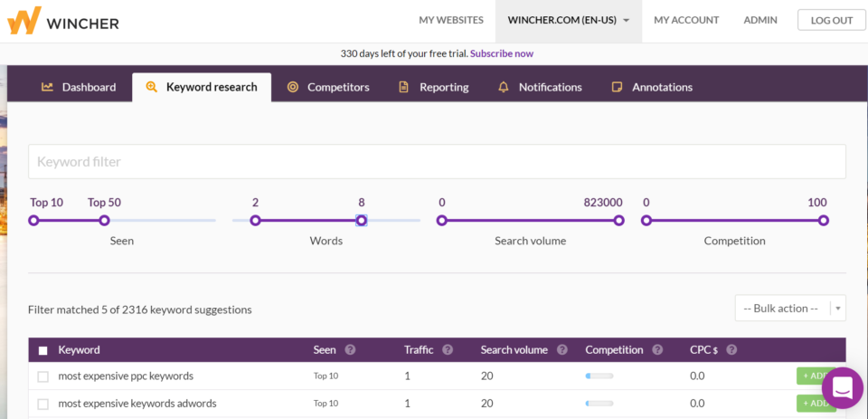Image resolution: width=868 pixels, height=419 pixels.
Task: Toggle the select-all checkbox in table header
Action: click(x=43, y=350)
